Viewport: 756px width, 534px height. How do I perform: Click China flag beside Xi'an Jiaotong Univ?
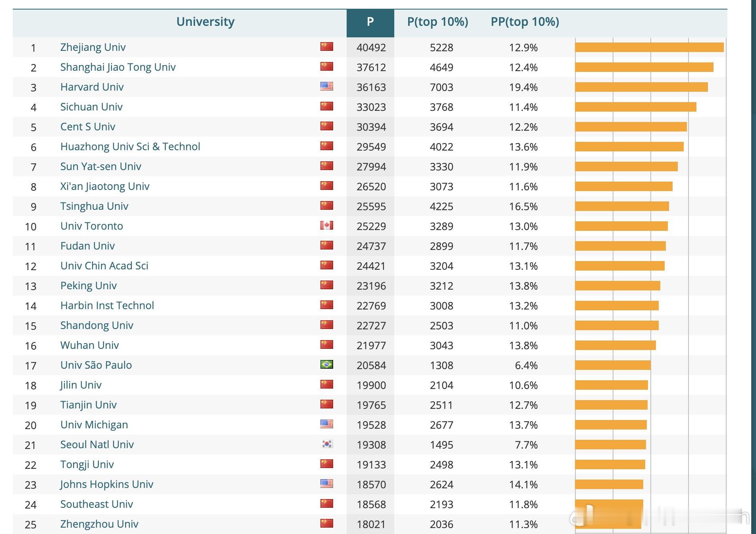coord(327,186)
